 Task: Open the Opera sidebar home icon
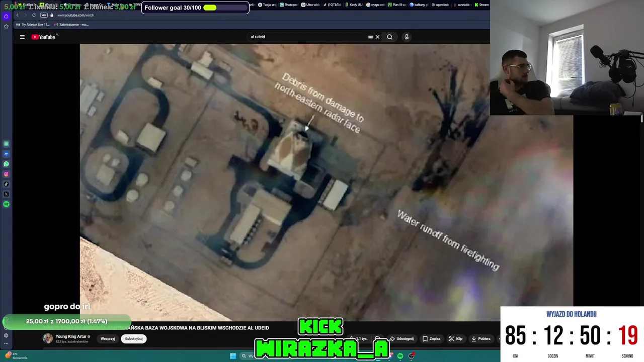tap(6, 16)
